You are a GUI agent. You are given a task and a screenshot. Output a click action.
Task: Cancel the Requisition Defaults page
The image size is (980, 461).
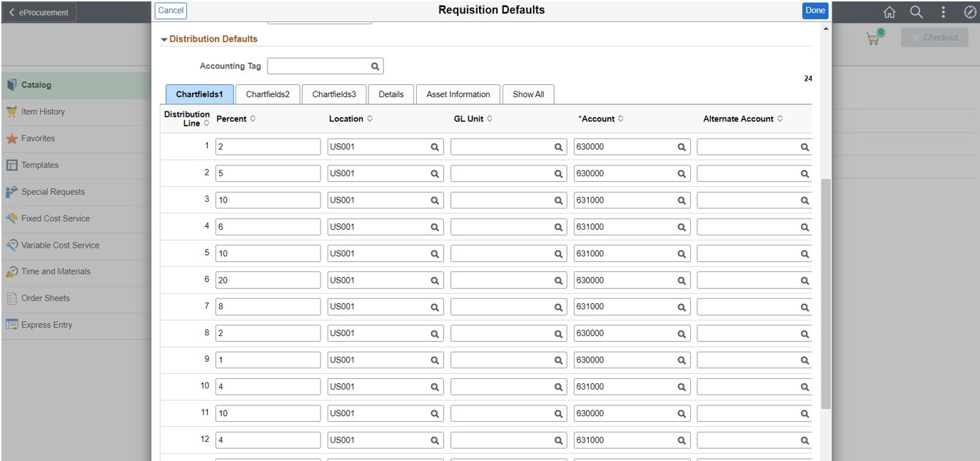[x=171, y=11]
